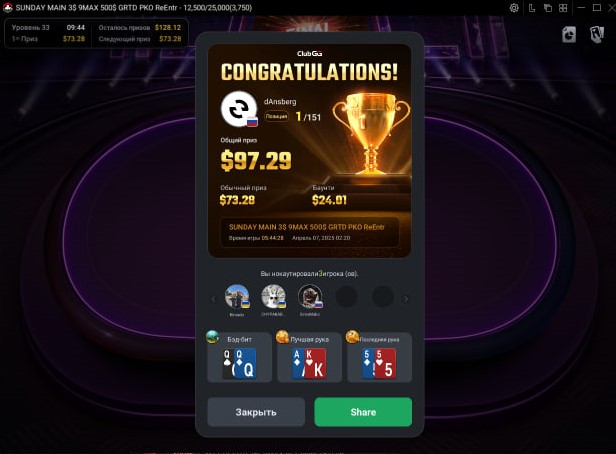Open the Последняя рука pair of fives
The height and width of the screenshot is (454, 616).
(x=379, y=357)
